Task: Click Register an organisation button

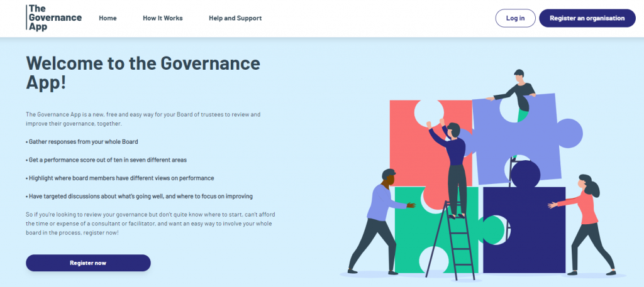Action: click(587, 18)
